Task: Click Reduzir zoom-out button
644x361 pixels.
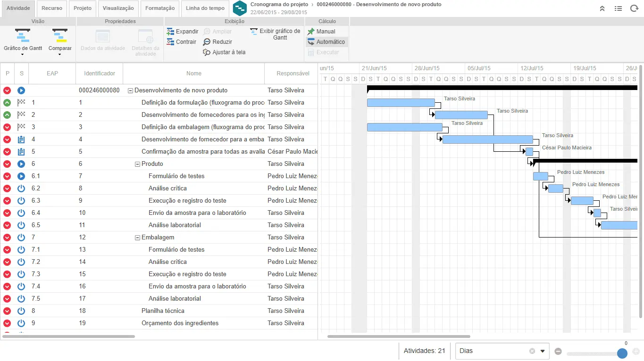Action: (x=217, y=42)
